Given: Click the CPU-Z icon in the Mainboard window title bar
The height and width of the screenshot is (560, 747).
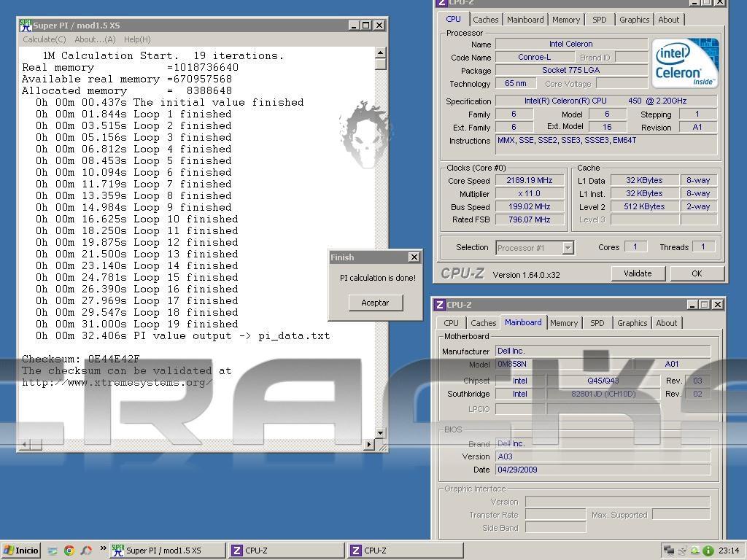Looking at the screenshot, I should pyautogui.click(x=440, y=305).
